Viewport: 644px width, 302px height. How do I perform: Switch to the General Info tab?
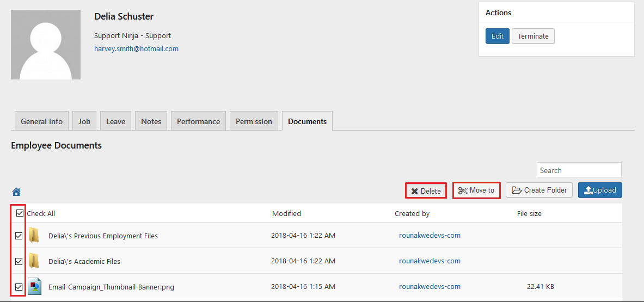coord(41,121)
